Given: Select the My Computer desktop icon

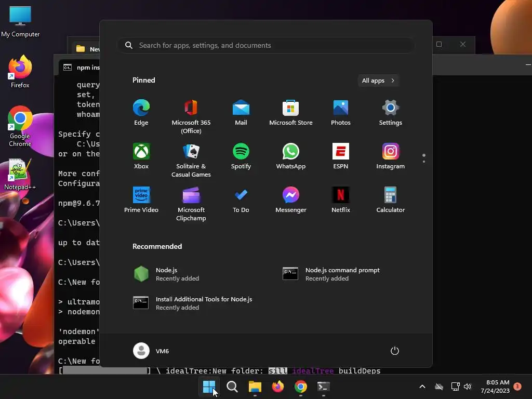Looking at the screenshot, I should [20, 22].
